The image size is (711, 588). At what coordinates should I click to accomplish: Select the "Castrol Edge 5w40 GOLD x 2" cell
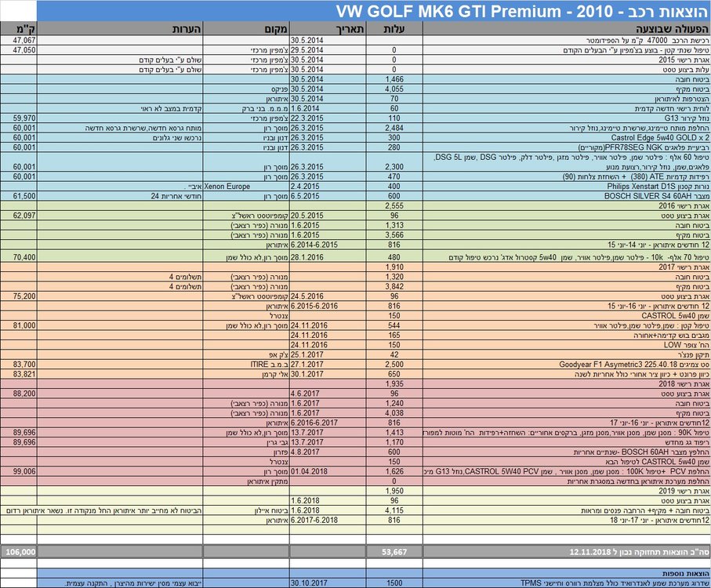[566, 138]
